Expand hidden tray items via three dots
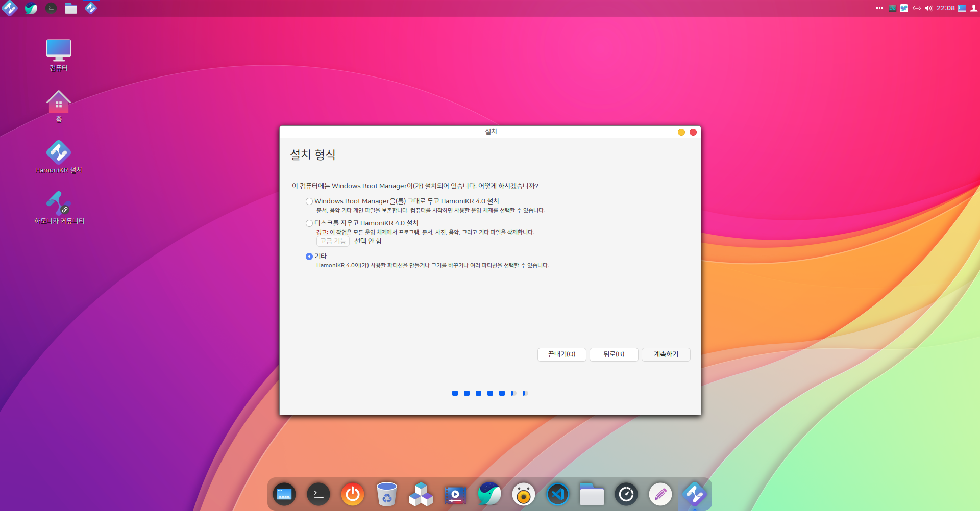The height and width of the screenshot is (511, 980). 879,8
